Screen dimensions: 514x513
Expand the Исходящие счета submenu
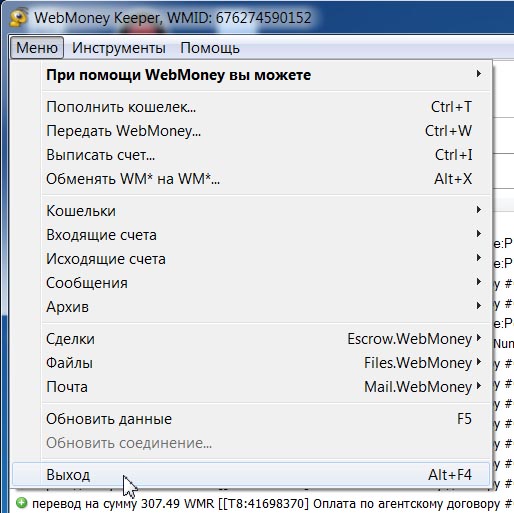click(x=251, y=259)
